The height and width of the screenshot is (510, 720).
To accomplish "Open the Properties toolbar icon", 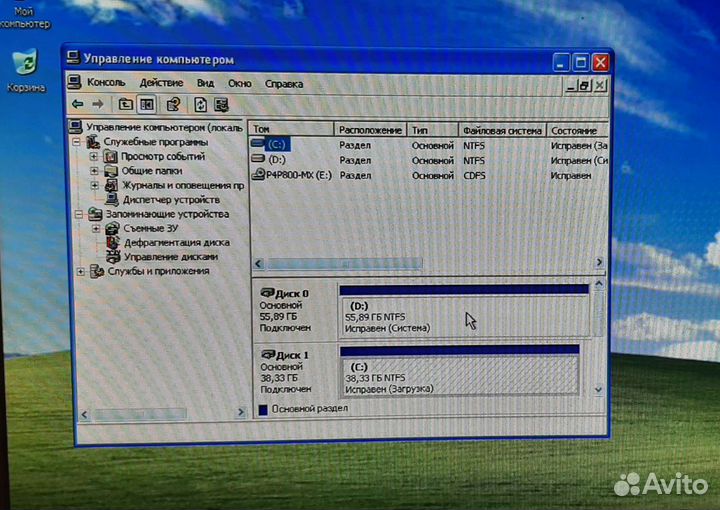I will (x=173, y=105).
